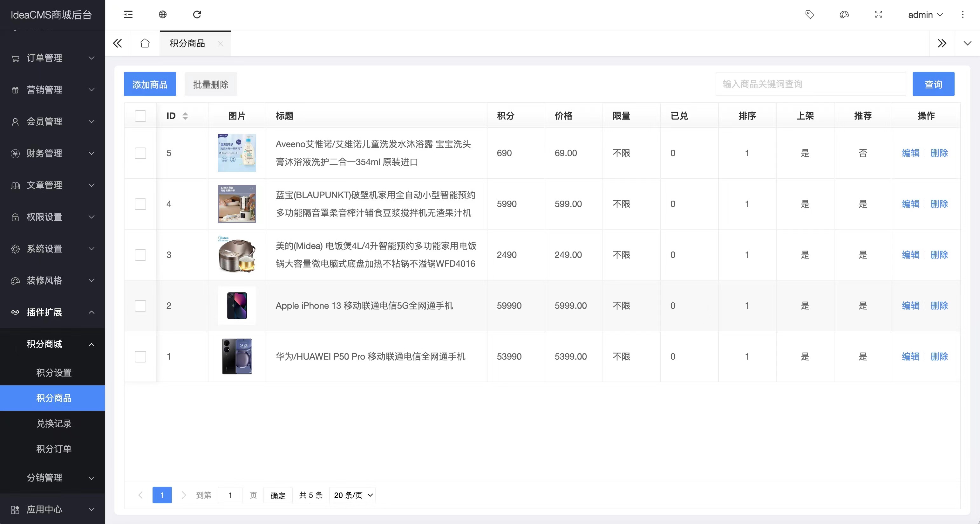The height and width of the screenshot is (524, 980).
Task: Go to next page arrow in pagination
Action: click(x=184, y=495)
